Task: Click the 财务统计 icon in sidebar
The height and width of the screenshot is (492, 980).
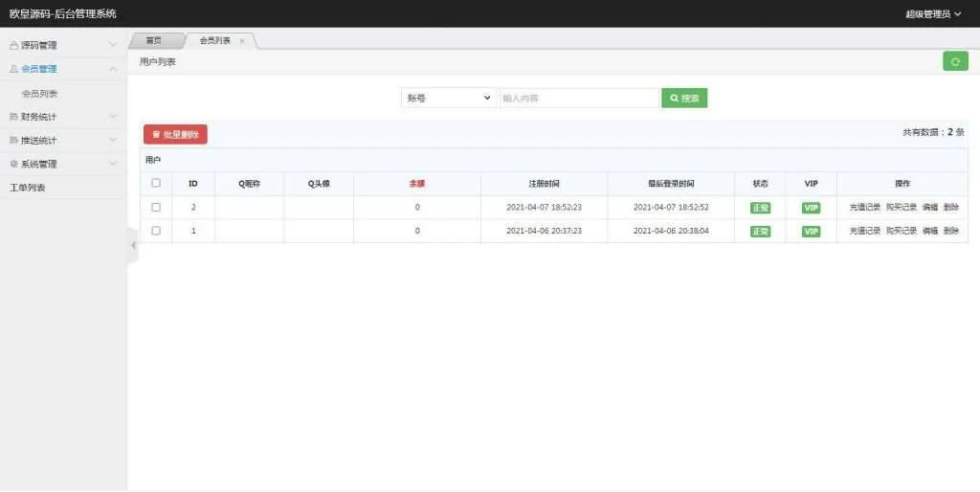Action: 13,117
